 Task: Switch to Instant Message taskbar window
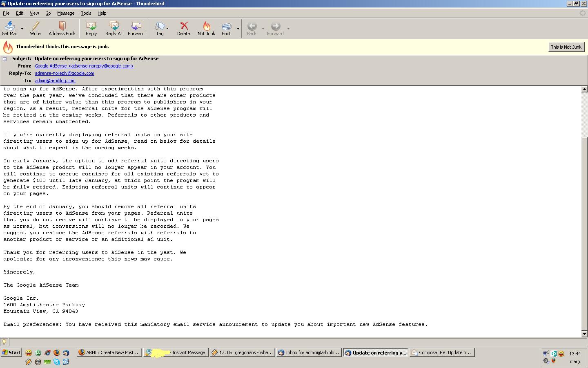(x=176, y=352)
